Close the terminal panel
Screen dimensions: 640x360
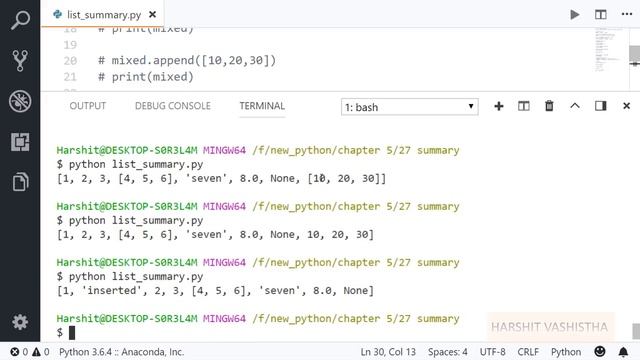point(627,106)
